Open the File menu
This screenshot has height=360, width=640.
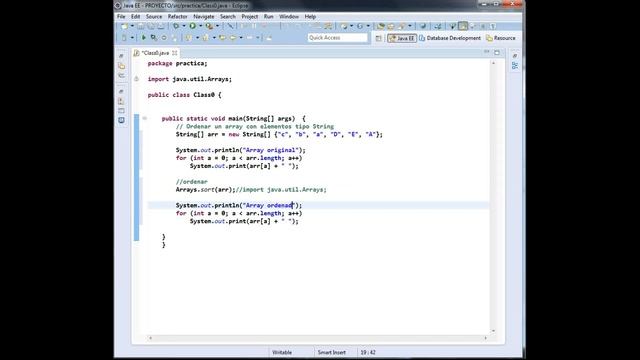coord(121,17)
